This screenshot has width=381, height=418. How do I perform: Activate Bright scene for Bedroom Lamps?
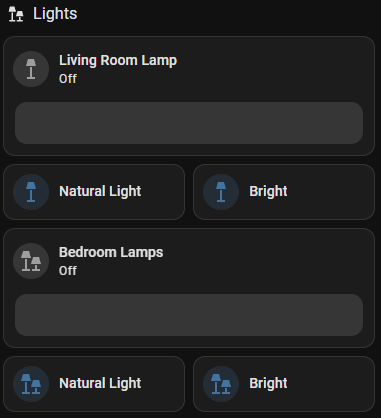(284, 384)
